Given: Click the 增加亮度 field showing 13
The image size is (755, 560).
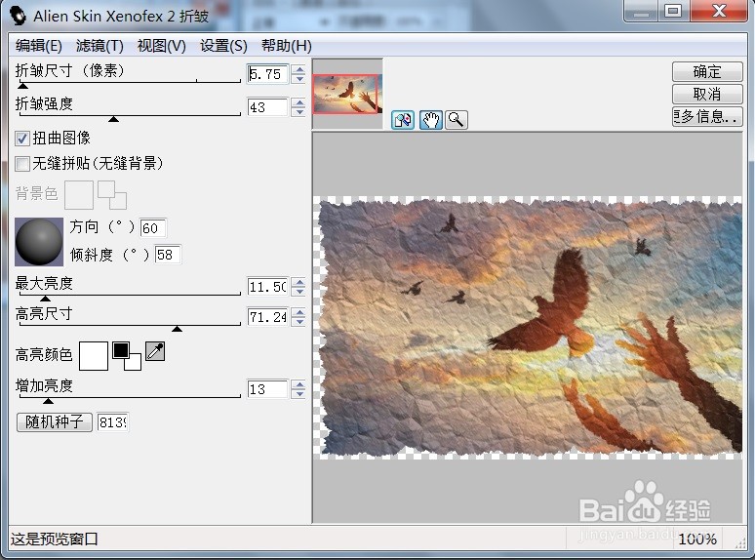Looking at the screenshot, I should pyautogui.click(x=267, y=389).
